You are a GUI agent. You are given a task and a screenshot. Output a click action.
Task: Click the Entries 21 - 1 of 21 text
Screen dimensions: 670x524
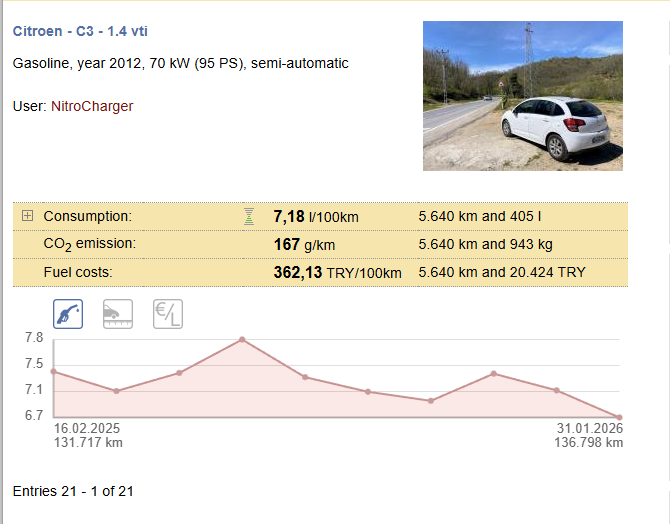click(73, 491)
